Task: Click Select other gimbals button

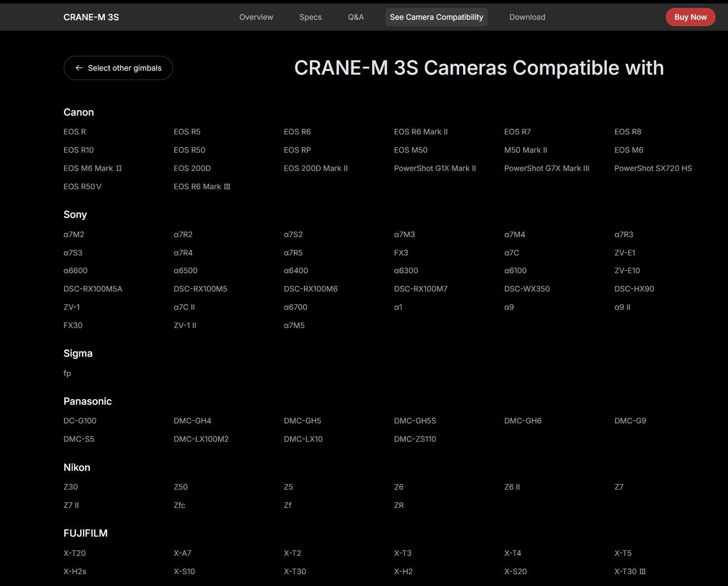Action: pos(118,68)
